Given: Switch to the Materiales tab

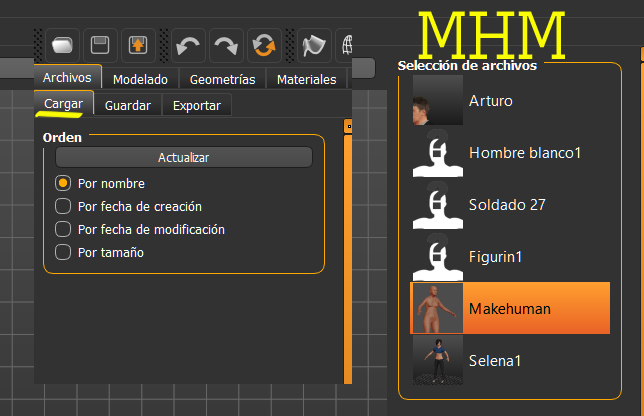Looking at the screenshot, I should [x=307, y=79].
